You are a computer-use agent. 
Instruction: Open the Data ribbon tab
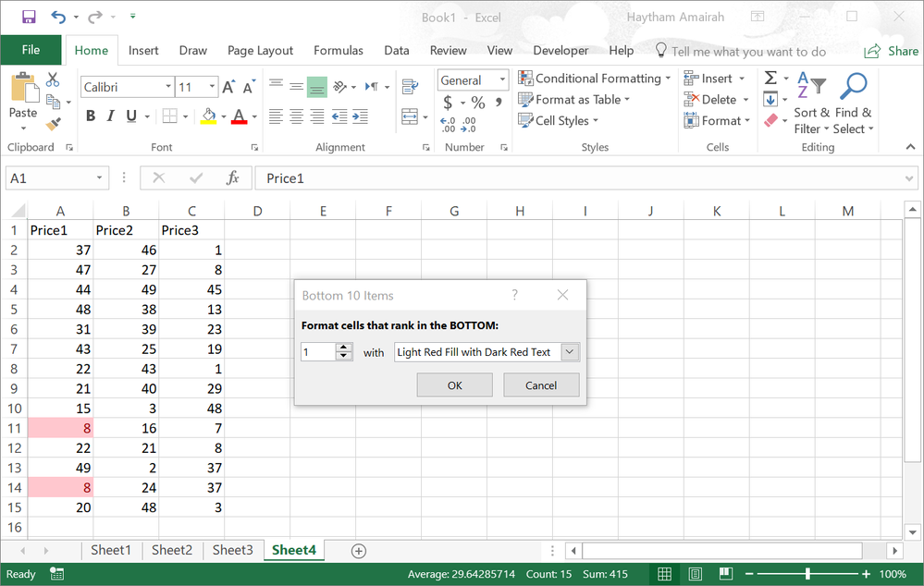click(397, 51)
